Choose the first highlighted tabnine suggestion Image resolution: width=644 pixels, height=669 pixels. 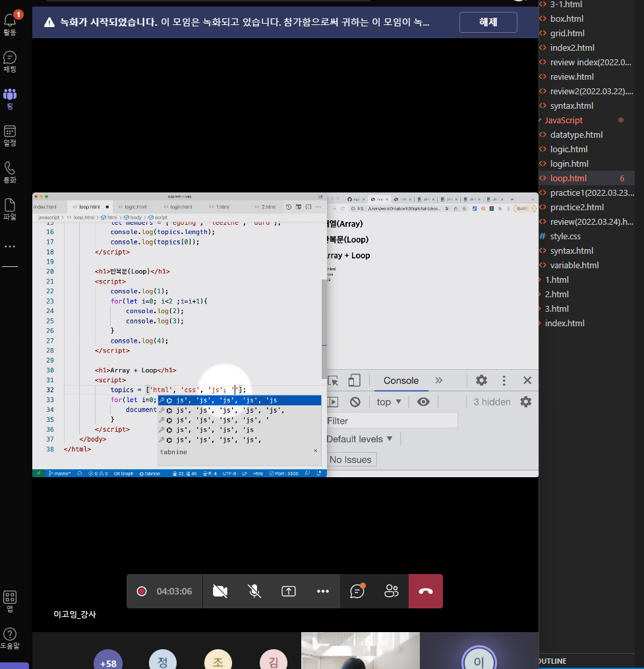(239, 400)
